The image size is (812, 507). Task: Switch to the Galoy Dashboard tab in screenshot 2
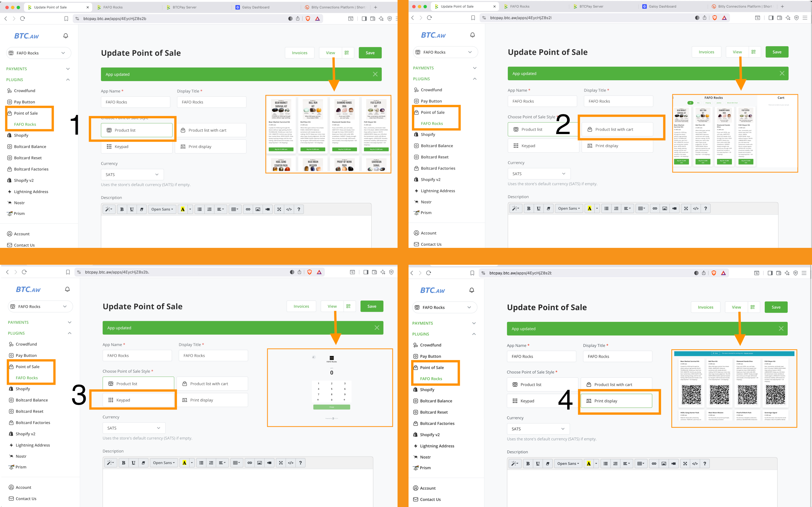click(x=662, y=6)
